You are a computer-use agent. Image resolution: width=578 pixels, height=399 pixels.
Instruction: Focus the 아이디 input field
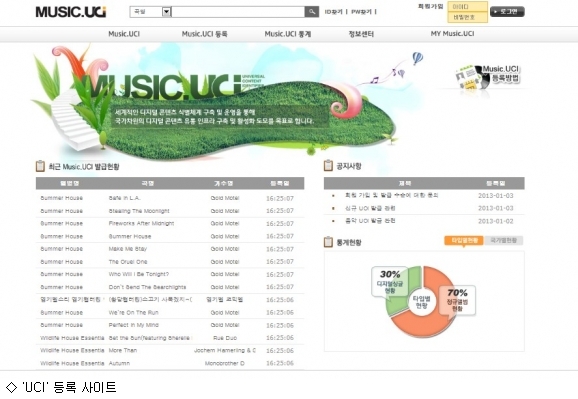coord(467,7)
